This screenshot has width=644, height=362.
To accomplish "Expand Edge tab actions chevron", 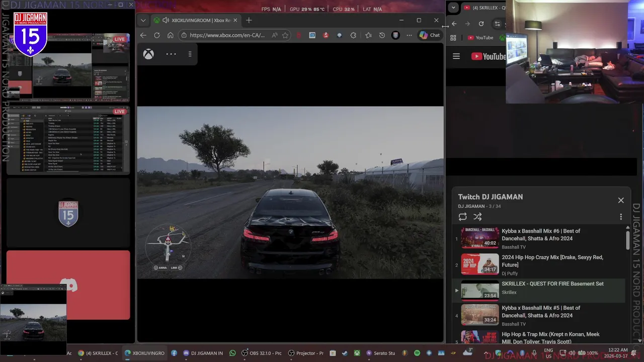I will tap(143, 20).
